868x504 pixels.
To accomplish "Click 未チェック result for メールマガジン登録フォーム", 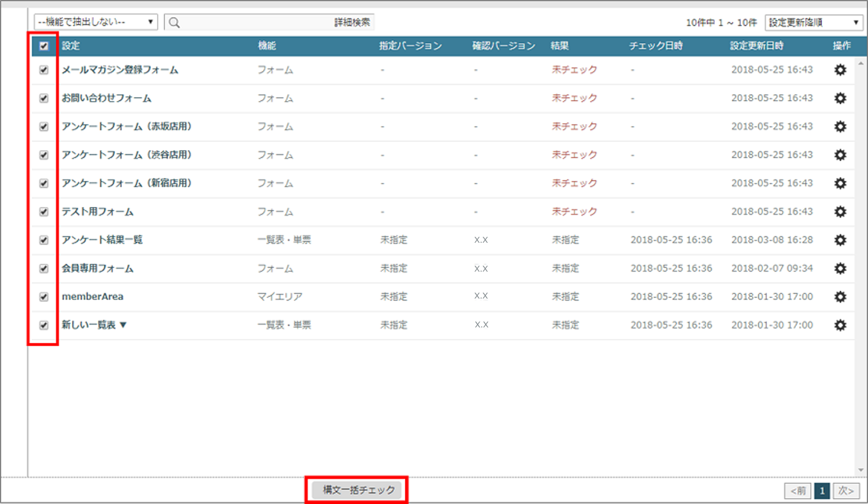I will 575,70.
